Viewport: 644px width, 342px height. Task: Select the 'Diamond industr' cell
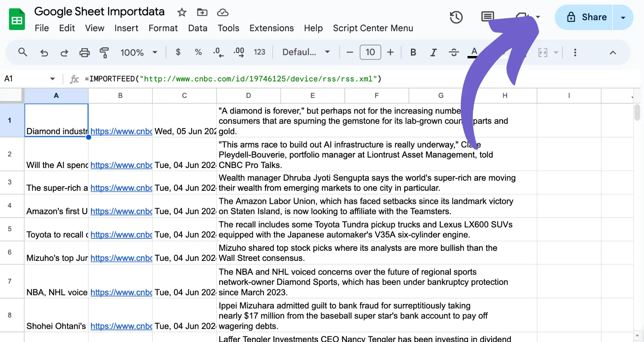[x=56, y=120]
